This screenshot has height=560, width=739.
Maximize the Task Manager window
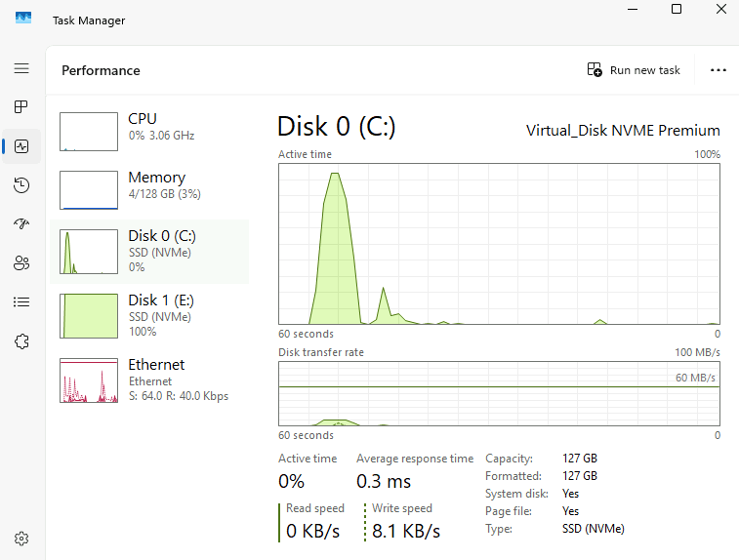tap(677, 9)
